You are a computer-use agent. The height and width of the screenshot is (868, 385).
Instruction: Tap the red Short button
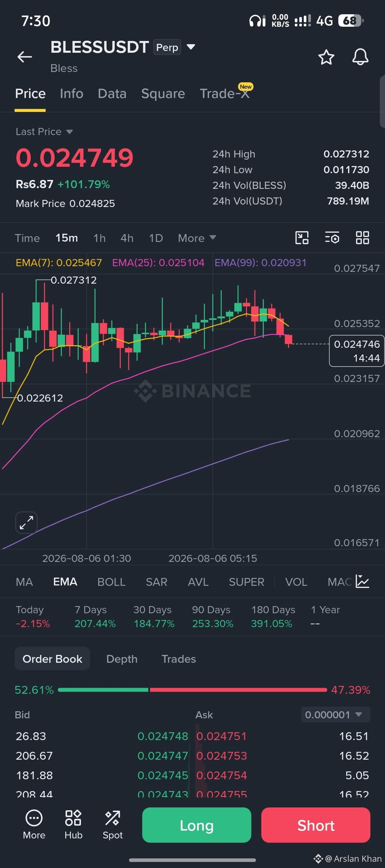pyautogui.click(x=316, y=825)
